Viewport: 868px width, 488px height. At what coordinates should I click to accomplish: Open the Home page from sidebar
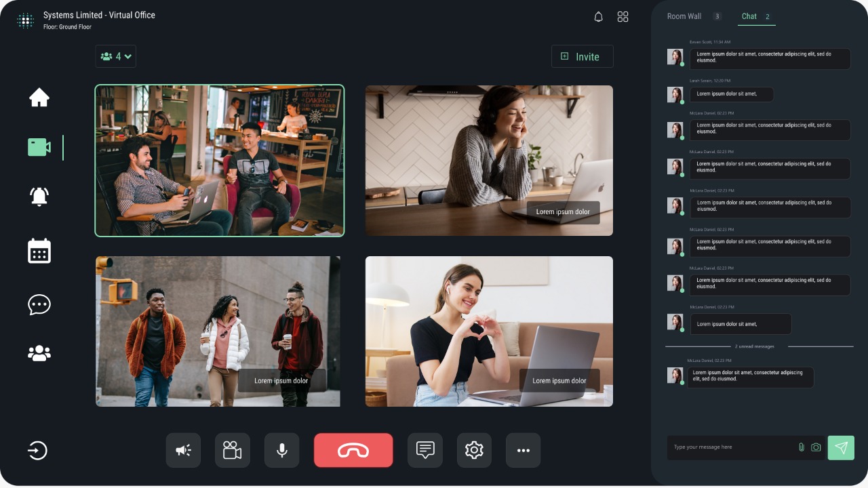pyautogui.click(x=39, y=98)
